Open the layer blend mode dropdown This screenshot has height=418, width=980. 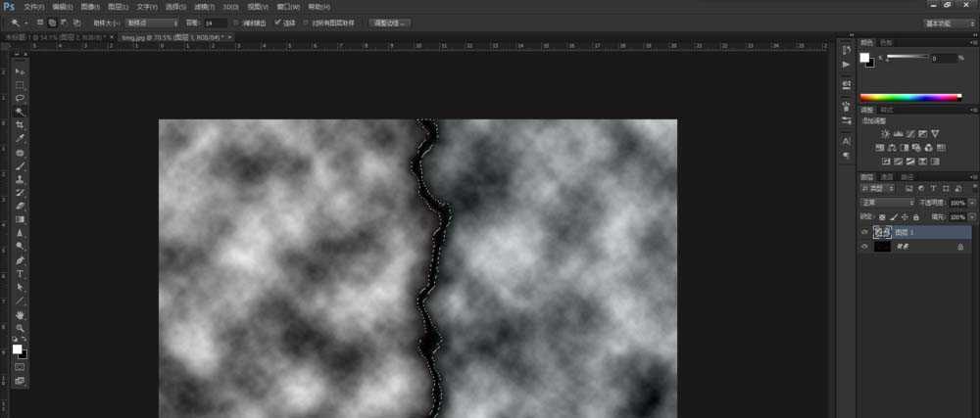click(x=887, y=203)
